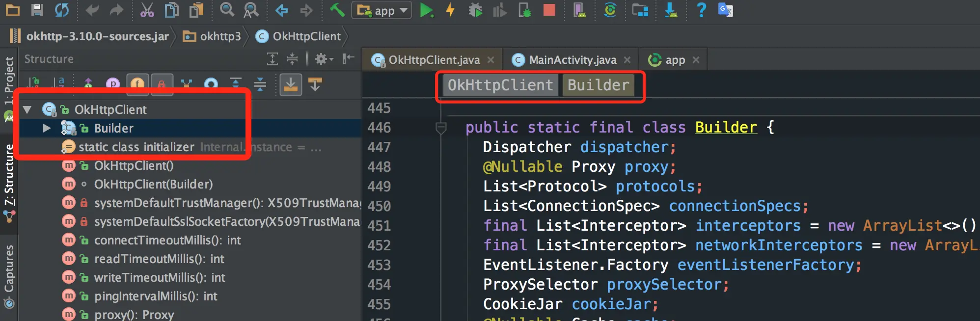Click the Undo arrow icon
The image size is (980, 321).
92,10
